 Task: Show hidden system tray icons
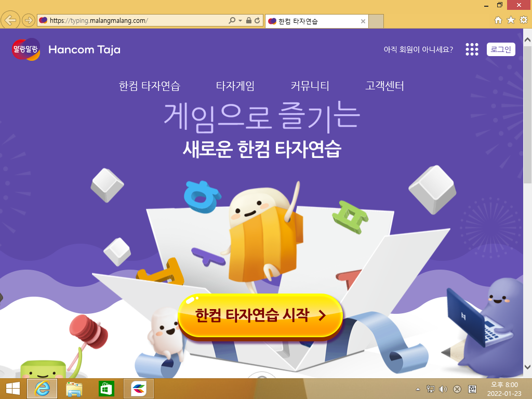418,389
